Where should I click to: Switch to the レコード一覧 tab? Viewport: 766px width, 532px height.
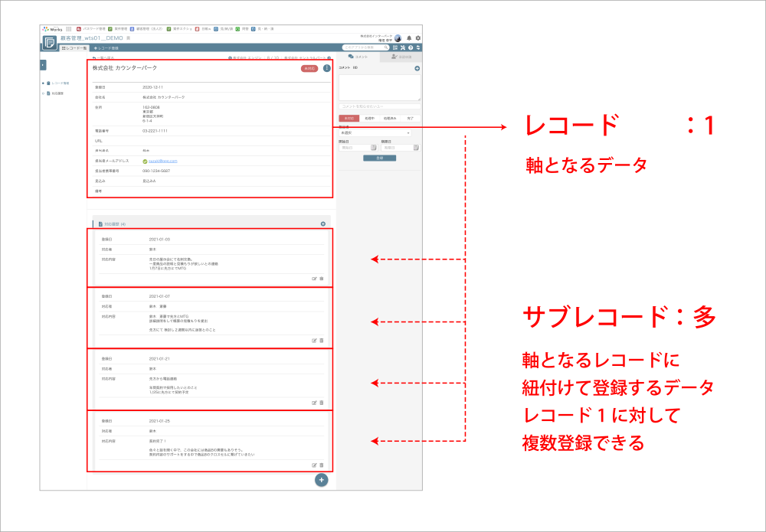tap(74, 47)
